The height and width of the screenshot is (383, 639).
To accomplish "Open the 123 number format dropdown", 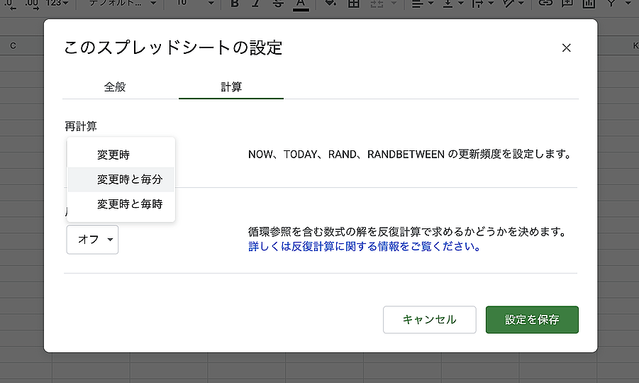I will (57, 3).
